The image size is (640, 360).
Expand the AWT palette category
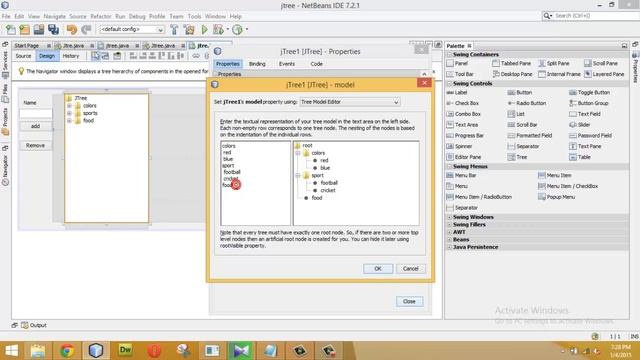[x=449, y=232]
